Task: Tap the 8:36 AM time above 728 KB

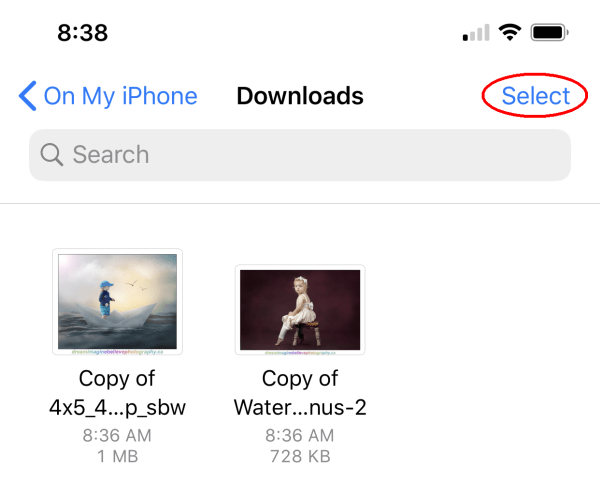Action: point(300,436)
